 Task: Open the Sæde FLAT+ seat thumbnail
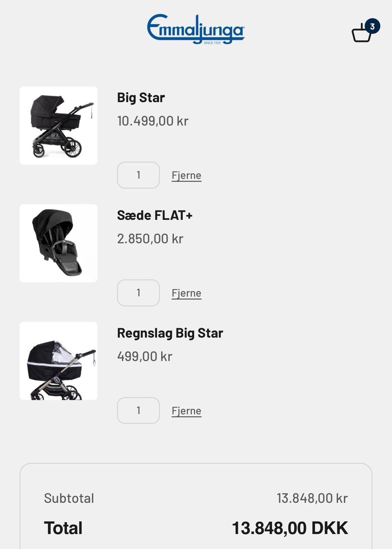tap(58, 243)
